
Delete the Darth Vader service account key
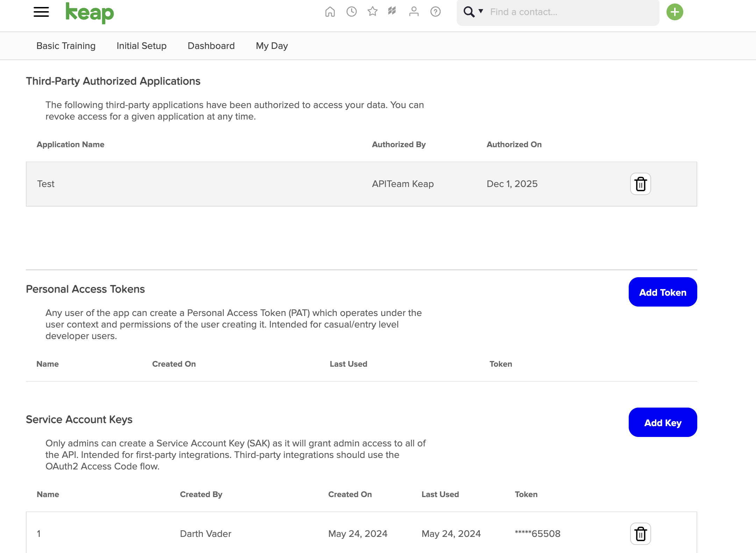coord(640,534)
